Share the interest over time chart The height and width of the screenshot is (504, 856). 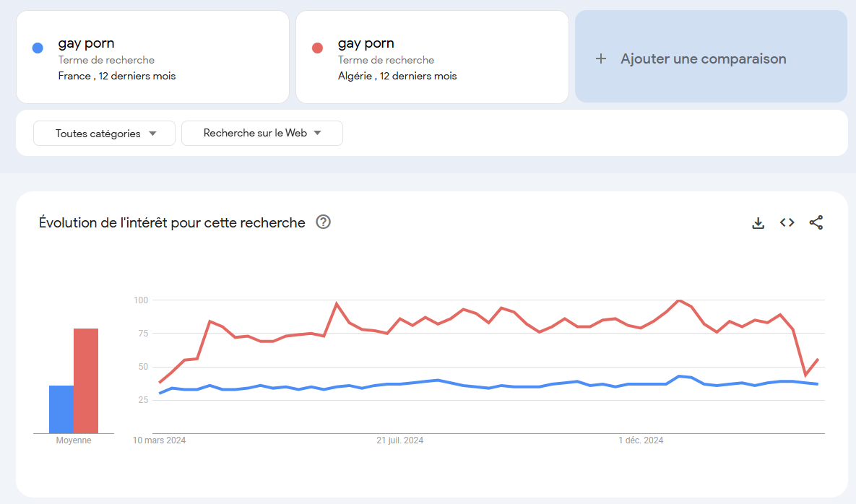click(816, 222)
